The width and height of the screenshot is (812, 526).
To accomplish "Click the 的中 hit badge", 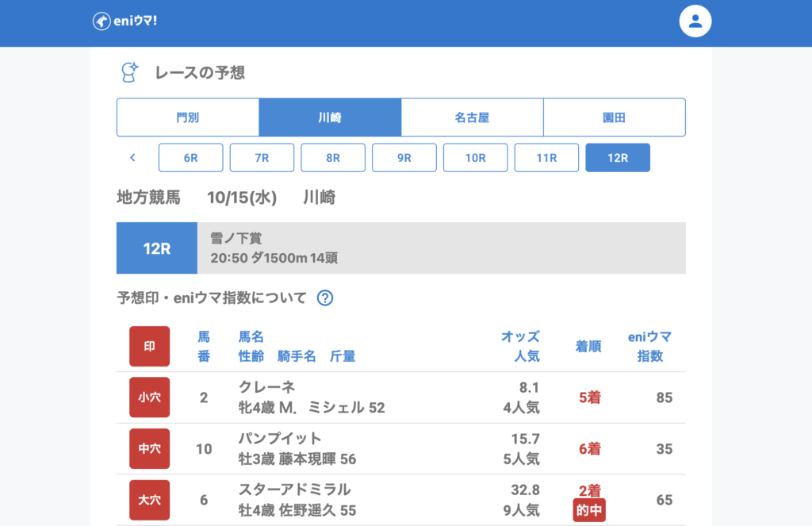I will [x=589, y=511].
